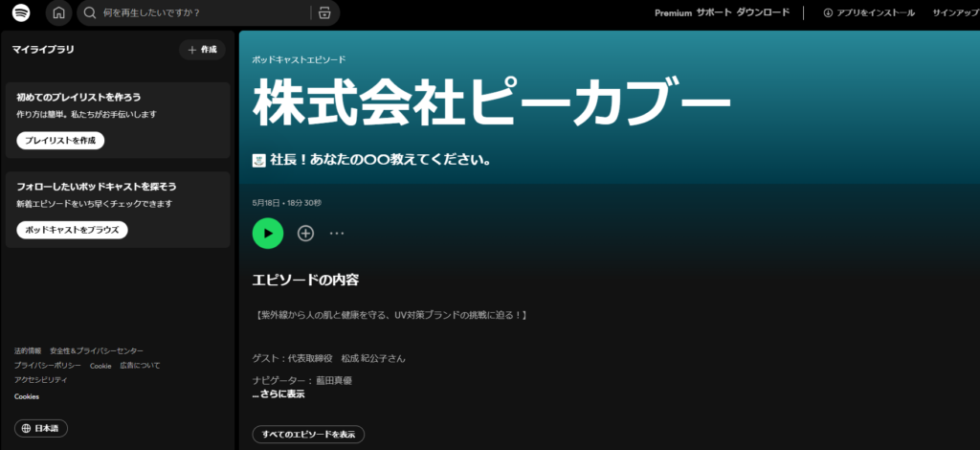
Task: Click アプリをインストール
Action: 869,12
